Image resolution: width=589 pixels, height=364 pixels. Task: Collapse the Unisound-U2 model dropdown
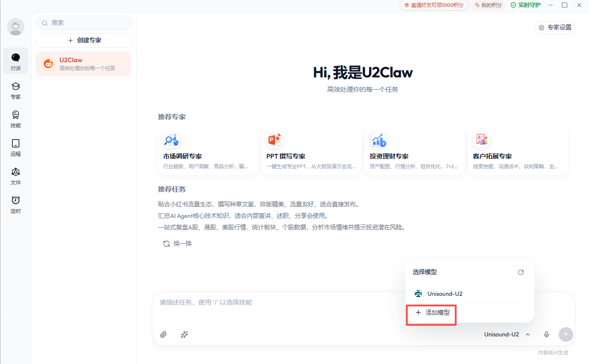pyautogui.click(x=507, y=335)
